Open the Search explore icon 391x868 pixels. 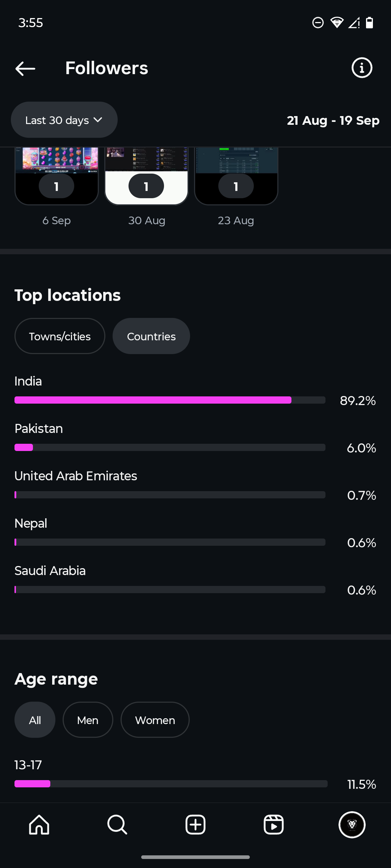click(x=117, y=825)
